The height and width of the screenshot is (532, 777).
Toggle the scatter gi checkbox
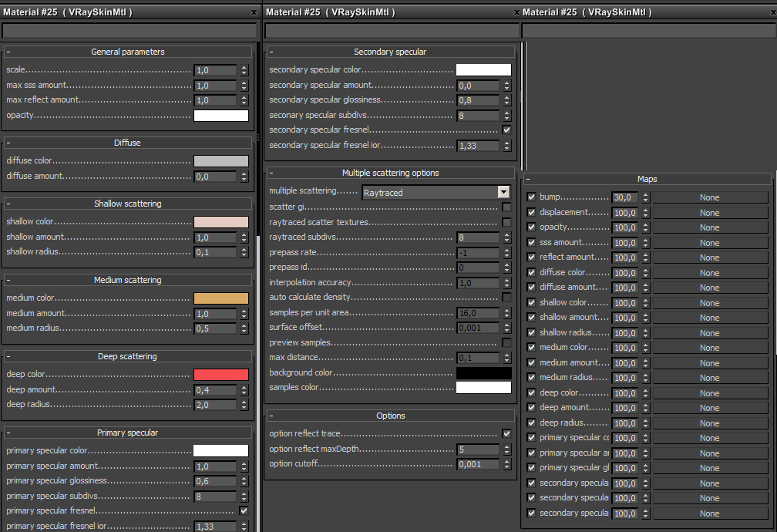[x=506, y=207]
